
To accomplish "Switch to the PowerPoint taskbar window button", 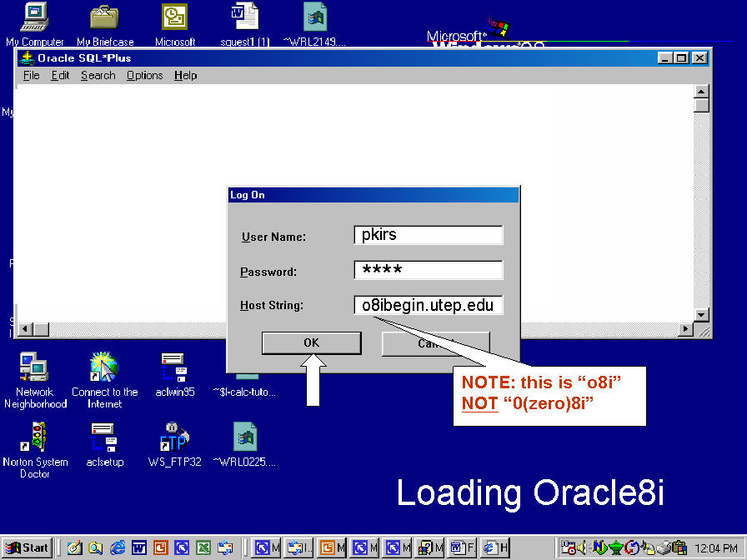I will pyautogui.click(x=330, y=547).
